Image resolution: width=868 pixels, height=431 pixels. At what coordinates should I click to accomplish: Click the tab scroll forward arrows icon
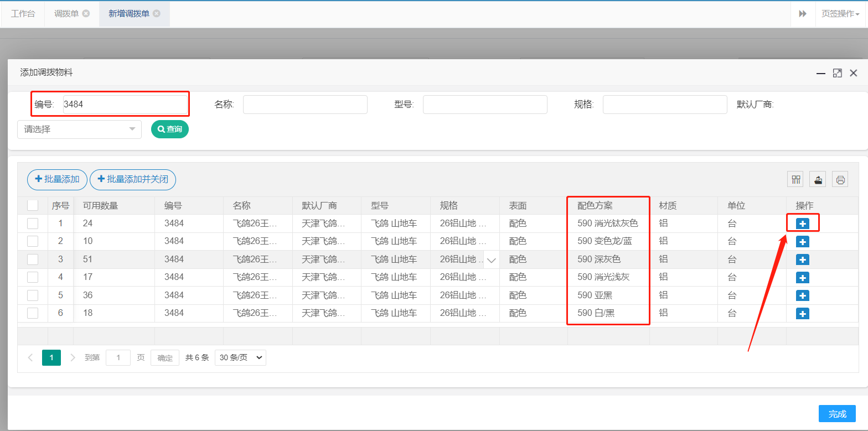(803, 14)
